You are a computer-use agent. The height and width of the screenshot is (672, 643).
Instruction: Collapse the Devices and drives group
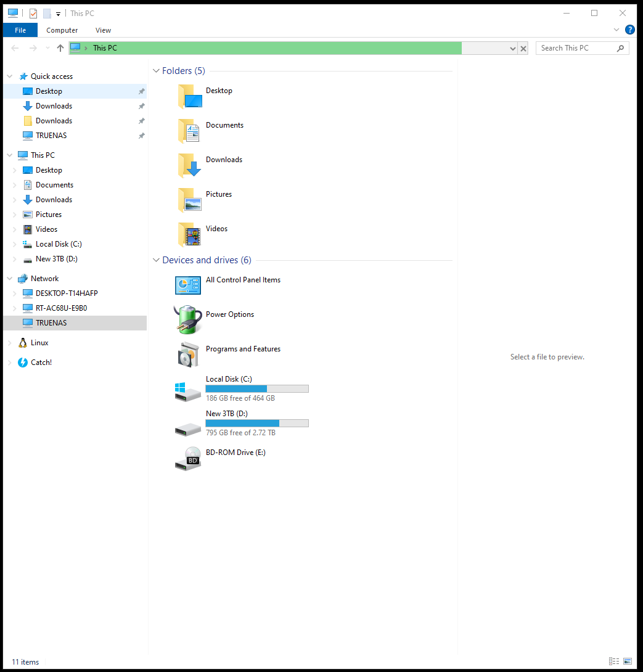click(156, 260)
